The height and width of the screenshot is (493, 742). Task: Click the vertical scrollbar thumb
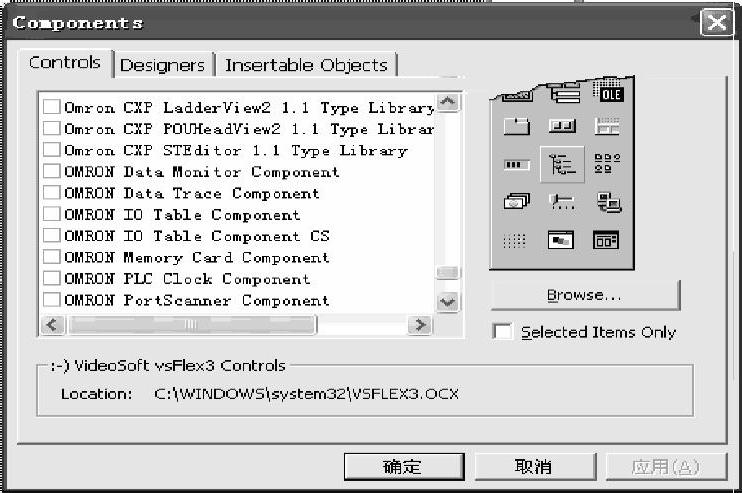pyautogui.click(x=448, y=273)
